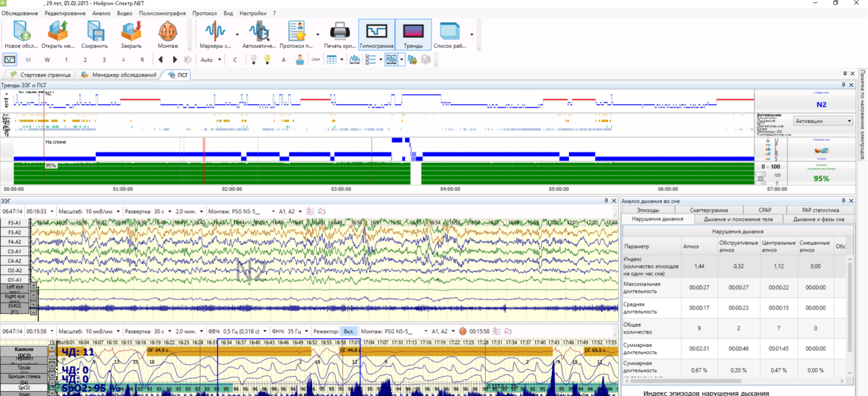Click the A toolbar button
This screenshot has height=396, width=868.
click(283, 60)
